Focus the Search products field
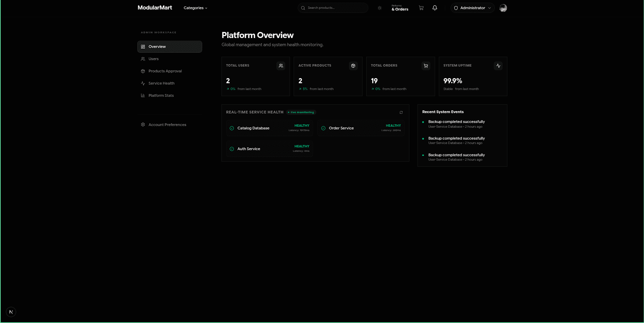Image resolution: width=644 pixels, height=323 pixels. tap(333, 8)
